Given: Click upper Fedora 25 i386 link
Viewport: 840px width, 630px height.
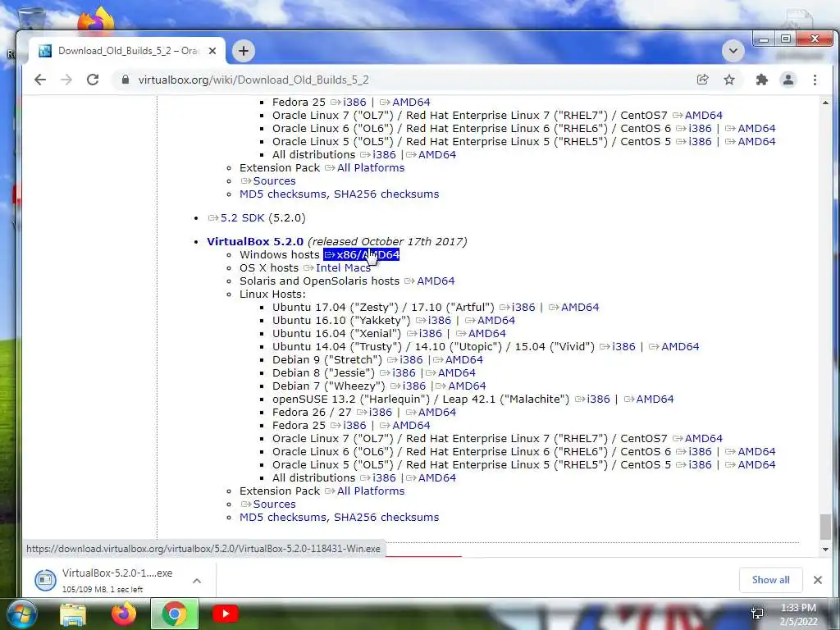Looking at the screenshot, I should click(348, 103).
